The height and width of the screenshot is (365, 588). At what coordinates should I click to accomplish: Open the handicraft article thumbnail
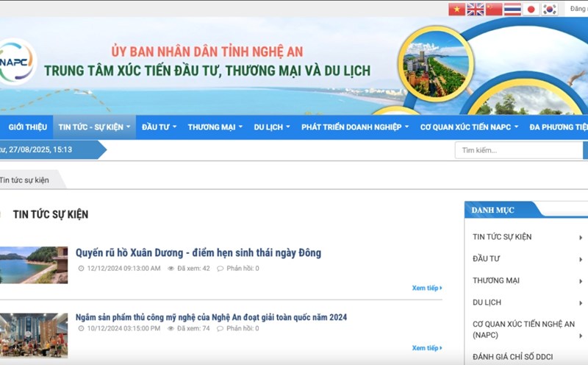(x=34, y=336)
